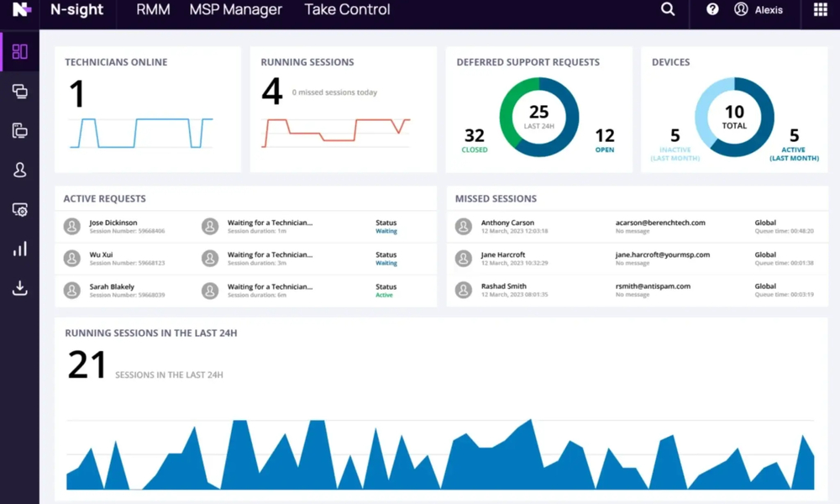Open MSP Manager from the top menu
This screenshot has height=504, width=840.
(235, 10)
